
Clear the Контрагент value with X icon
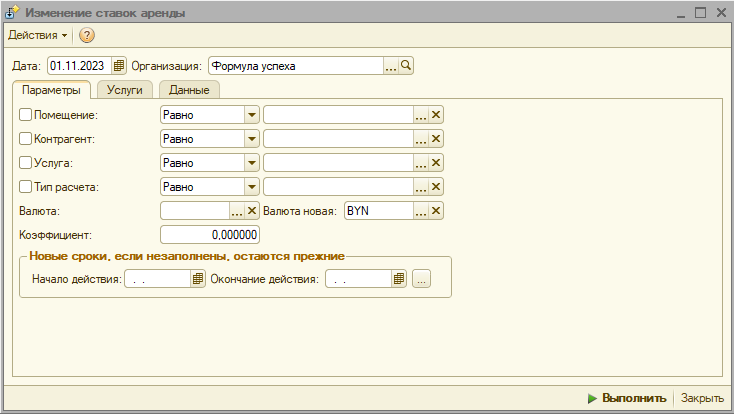pos(436,139)
